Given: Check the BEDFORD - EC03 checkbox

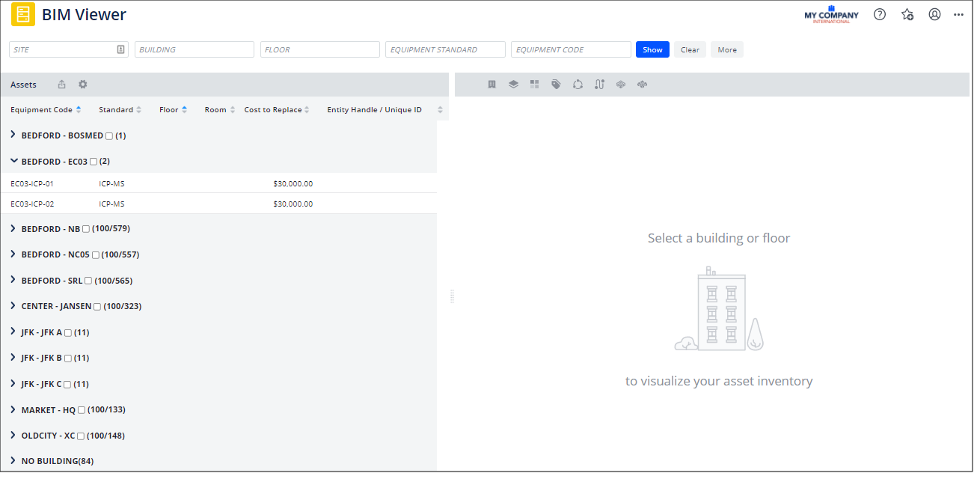Looking at the screenshot, I should [94, 162].
